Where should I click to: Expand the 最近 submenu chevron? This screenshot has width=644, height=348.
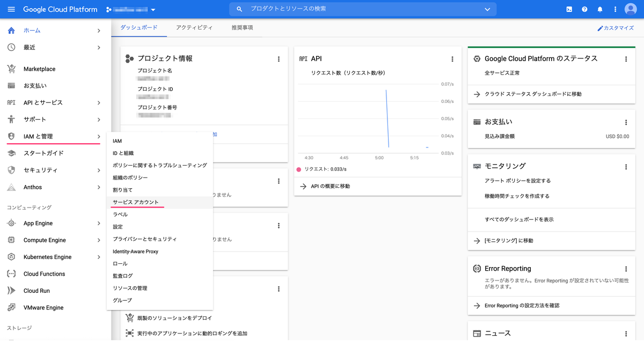99,47
